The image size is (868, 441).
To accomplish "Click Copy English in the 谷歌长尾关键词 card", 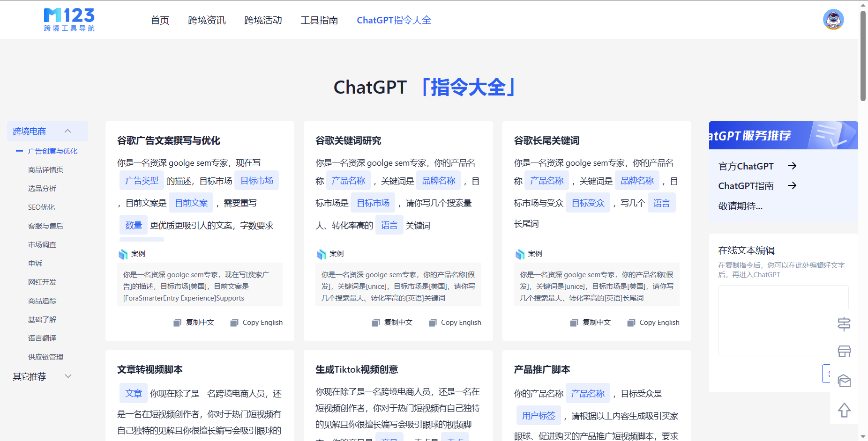I will [x=653, y=323].
